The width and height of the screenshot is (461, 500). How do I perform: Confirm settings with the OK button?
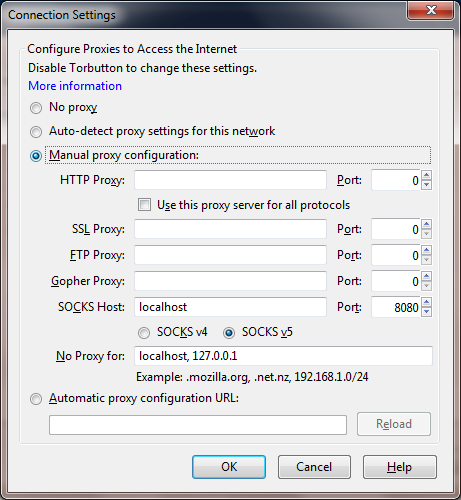coord(229,467)
